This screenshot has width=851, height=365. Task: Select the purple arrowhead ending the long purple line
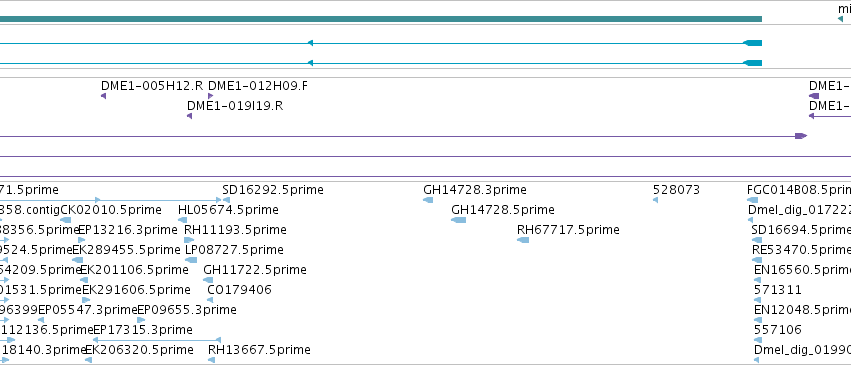[801, 136]
